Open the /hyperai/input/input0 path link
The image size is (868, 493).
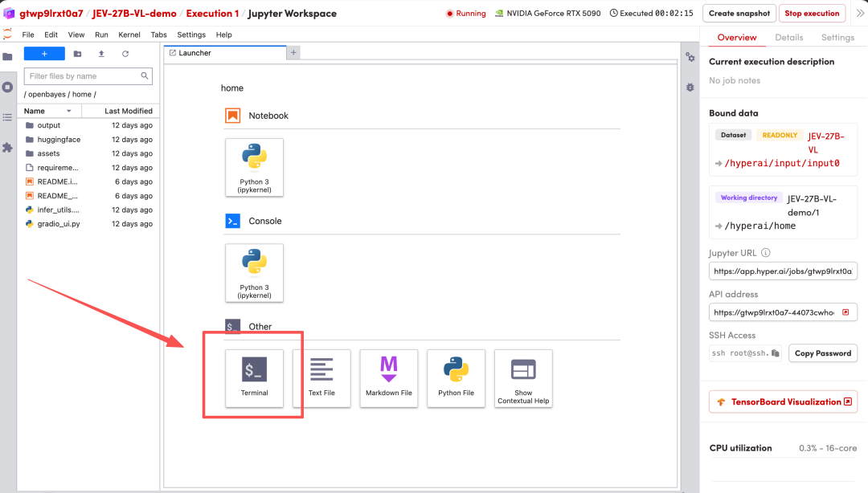point(782,163)
